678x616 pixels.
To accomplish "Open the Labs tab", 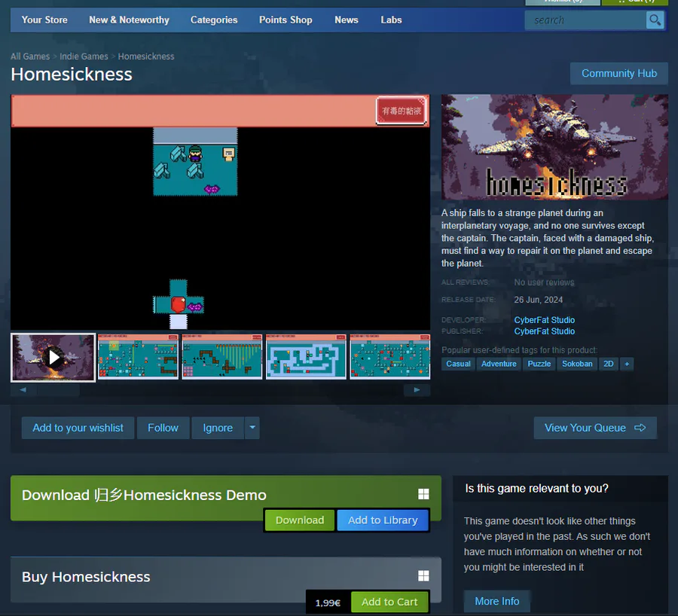I will pyautogui.click(x=391, y=20).
